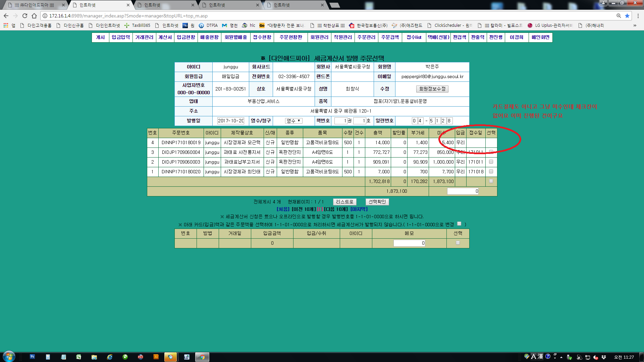The height and width of the screenshot is (362, 644).
Task: Open Chrome's three-dot menu
Action: [638, 16]
